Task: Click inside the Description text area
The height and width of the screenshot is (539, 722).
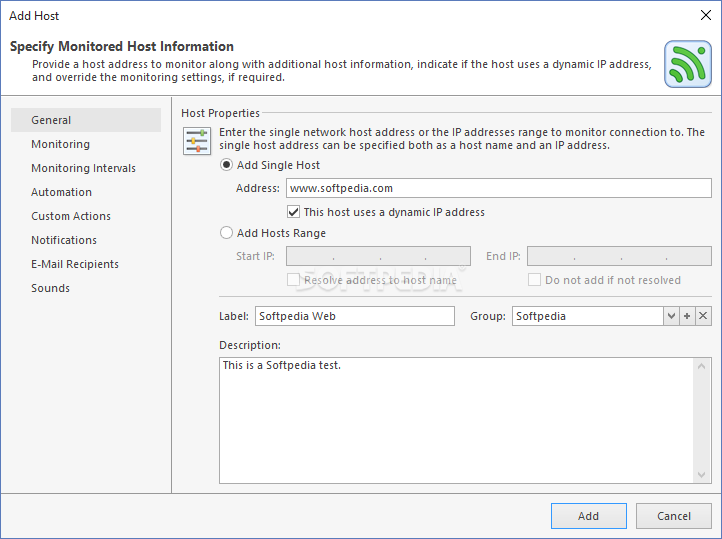Action: click(457, 420)
